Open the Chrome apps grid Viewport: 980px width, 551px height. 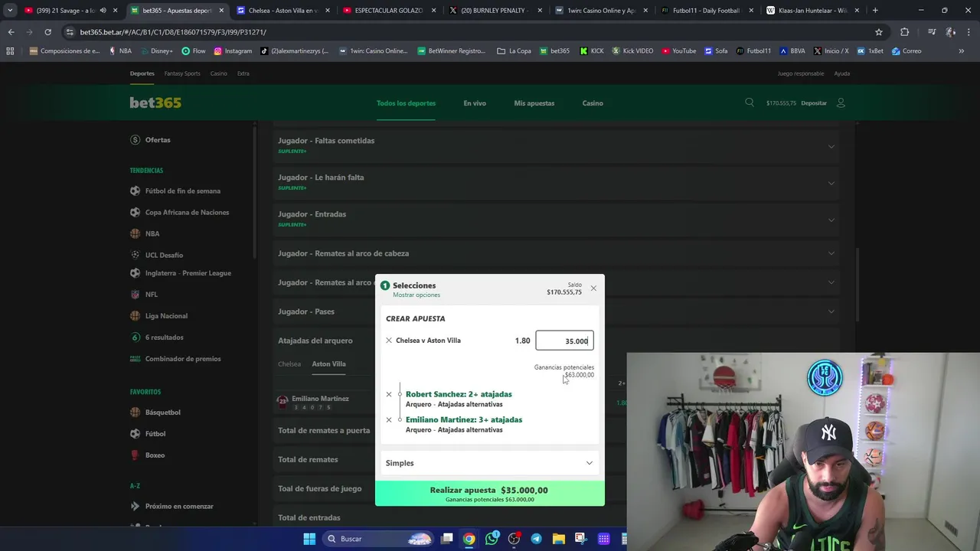click(10, 51)
